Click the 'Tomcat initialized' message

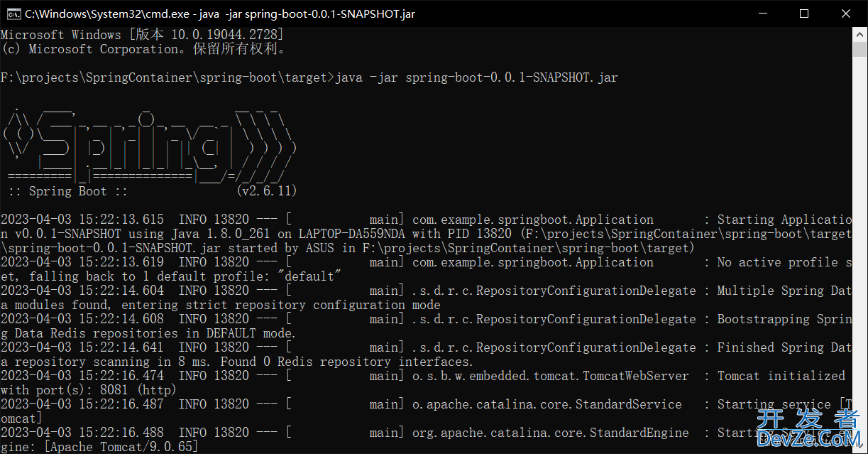tap(781, 376)
